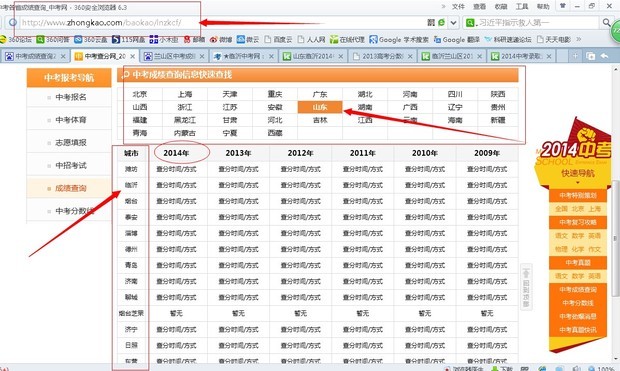Viewport: 620px width, 371px height.
Task: Expand the hidden menu chevron before 文件
Action: (443, 6)
